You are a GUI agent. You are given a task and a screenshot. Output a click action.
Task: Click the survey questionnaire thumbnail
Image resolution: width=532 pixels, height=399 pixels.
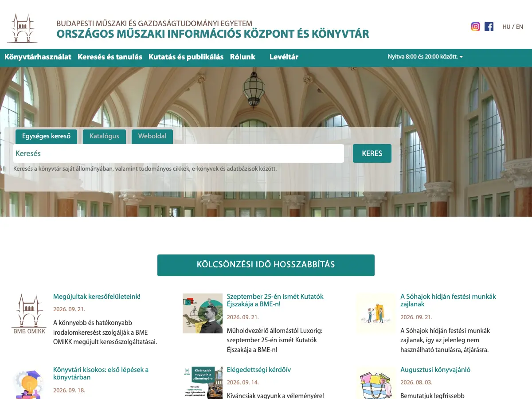pyautogui.click(x=203, y=383)
